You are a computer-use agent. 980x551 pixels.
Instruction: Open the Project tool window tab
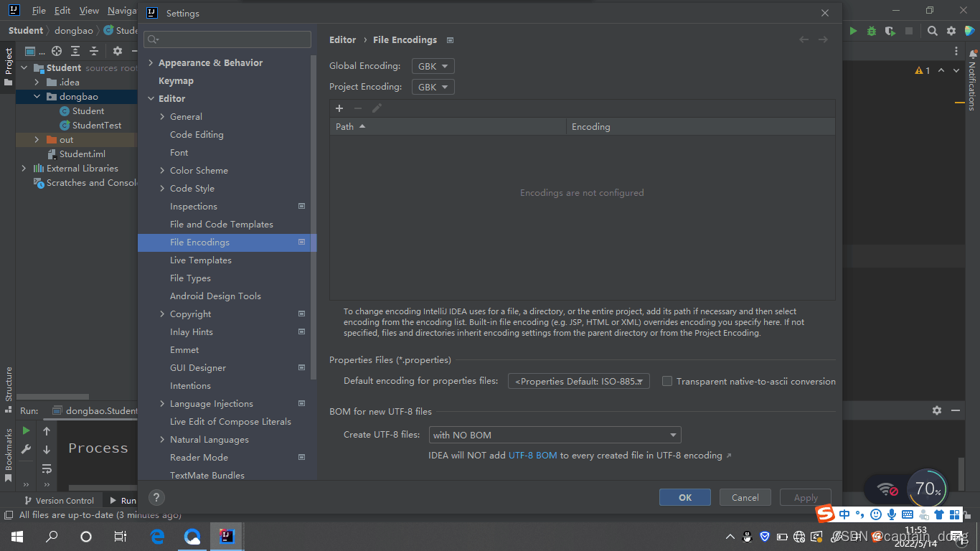[x=8, y=67]
